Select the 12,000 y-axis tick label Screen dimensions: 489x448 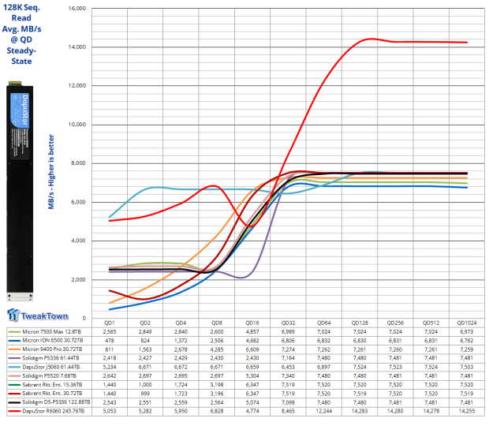77,86
